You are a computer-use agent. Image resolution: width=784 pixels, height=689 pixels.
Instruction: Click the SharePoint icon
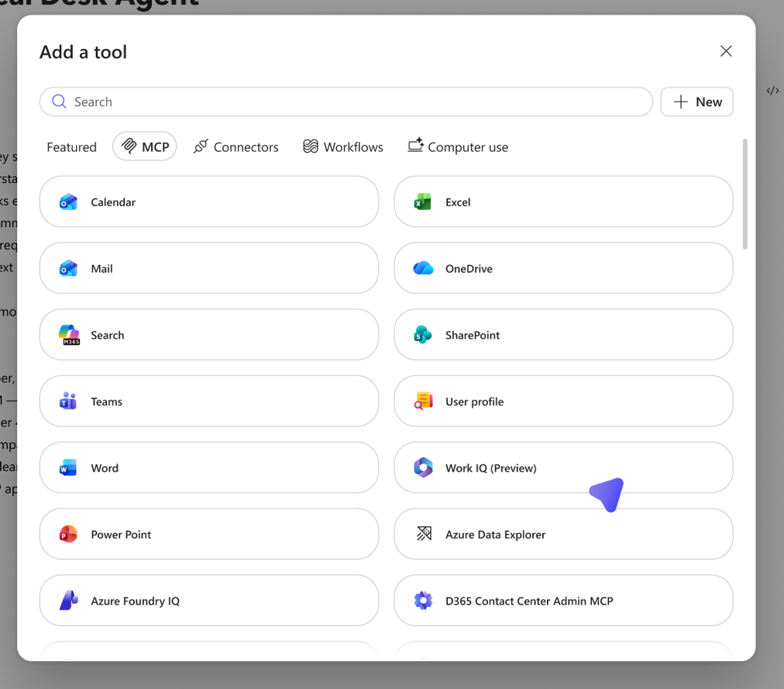coord(423,336)
